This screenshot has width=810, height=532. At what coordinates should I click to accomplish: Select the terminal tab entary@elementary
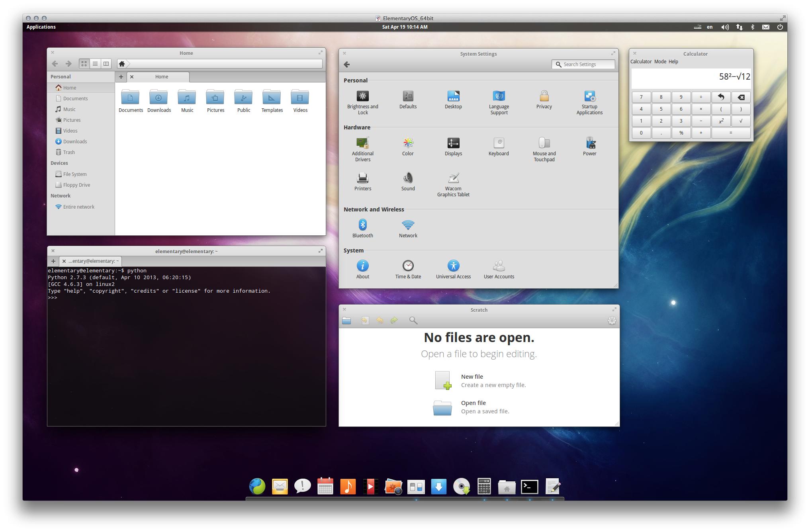click(x=91, y=261)
